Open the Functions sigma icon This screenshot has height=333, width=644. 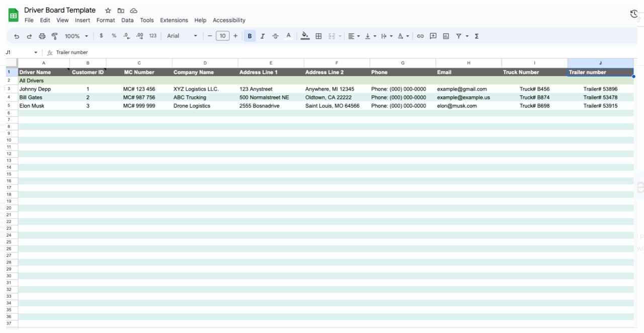click(476, 36)
